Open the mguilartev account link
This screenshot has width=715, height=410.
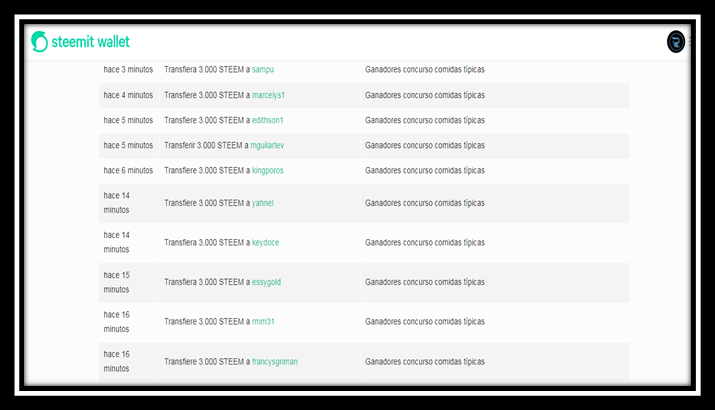click(267, 145)
